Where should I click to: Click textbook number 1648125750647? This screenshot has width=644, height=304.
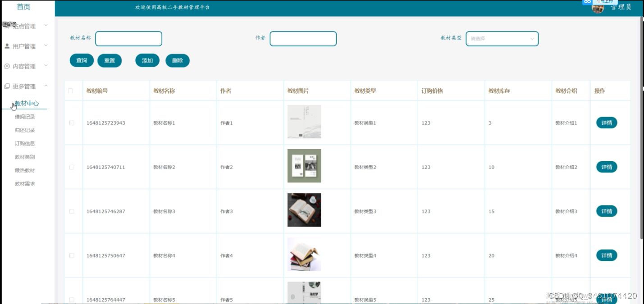pyautogui.click(x=106, y=255)
